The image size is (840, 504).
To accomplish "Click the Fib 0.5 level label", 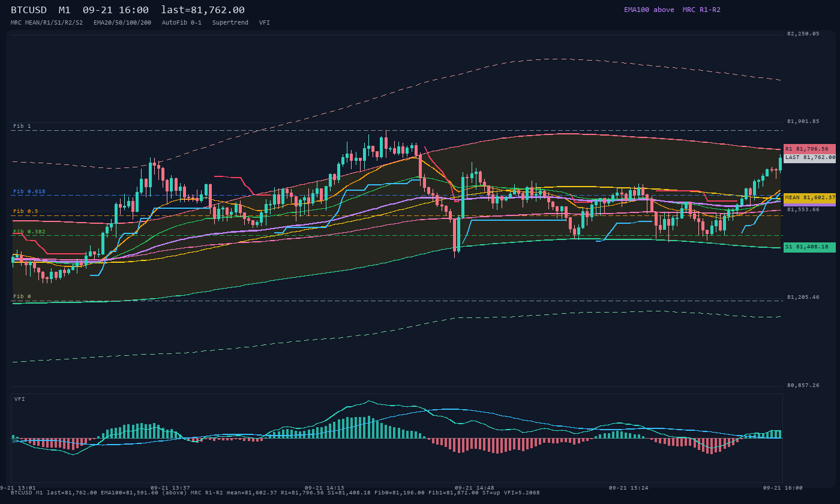I will pos(26,211).
